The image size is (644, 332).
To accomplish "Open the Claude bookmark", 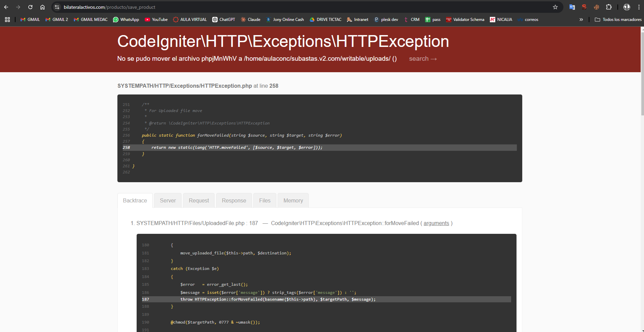I will [250, 20].
